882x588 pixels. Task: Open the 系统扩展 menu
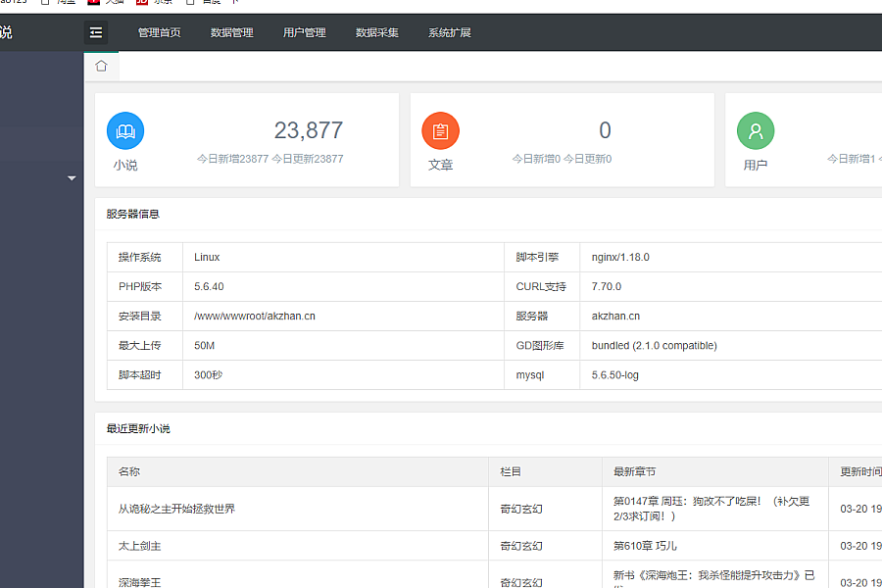450,32
